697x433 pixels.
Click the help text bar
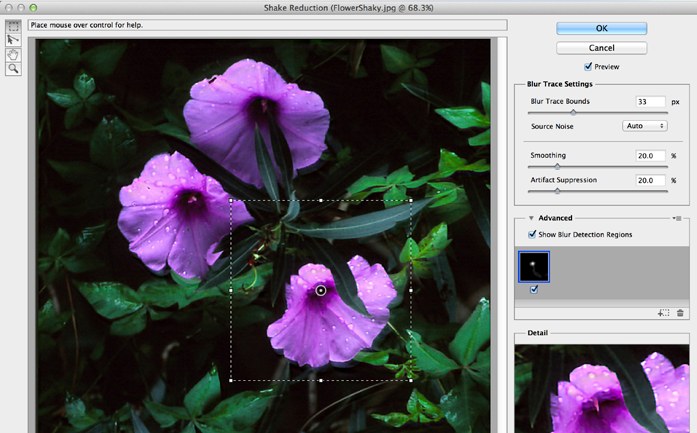pyautogui.click(x=268, y=25)
